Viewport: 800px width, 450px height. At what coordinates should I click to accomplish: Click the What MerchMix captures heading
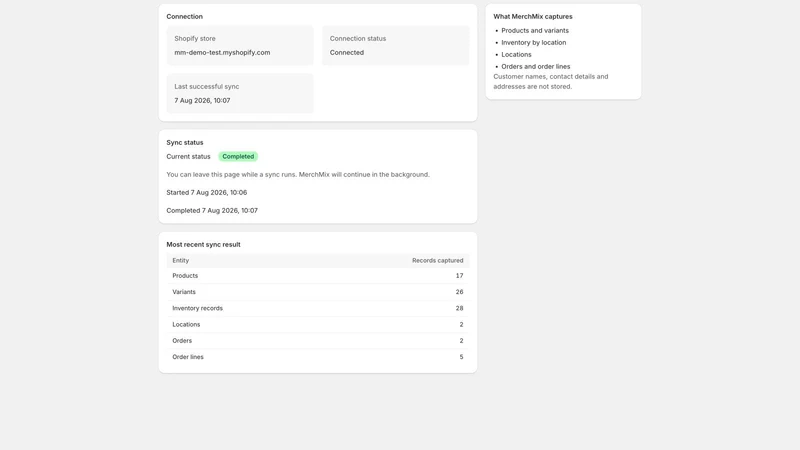pos(533,16)
